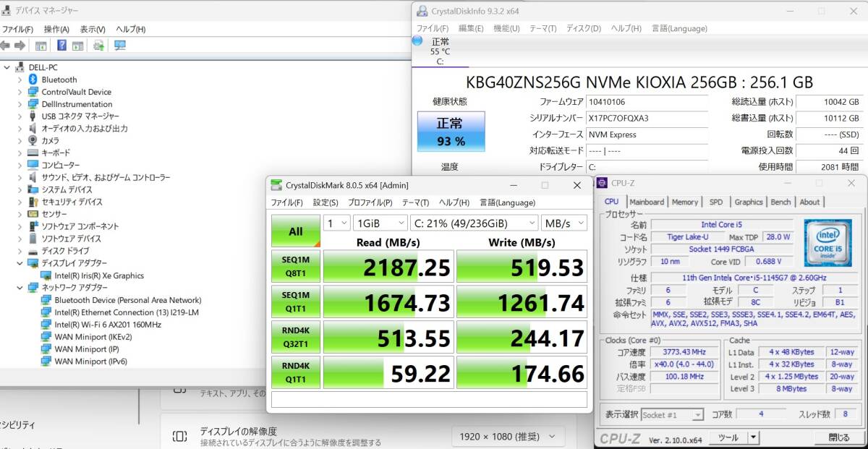
Task: Open the MB/s unit dropdown in CrystalDiskMark
Action: pyautogui.click(x=564, y=223)
